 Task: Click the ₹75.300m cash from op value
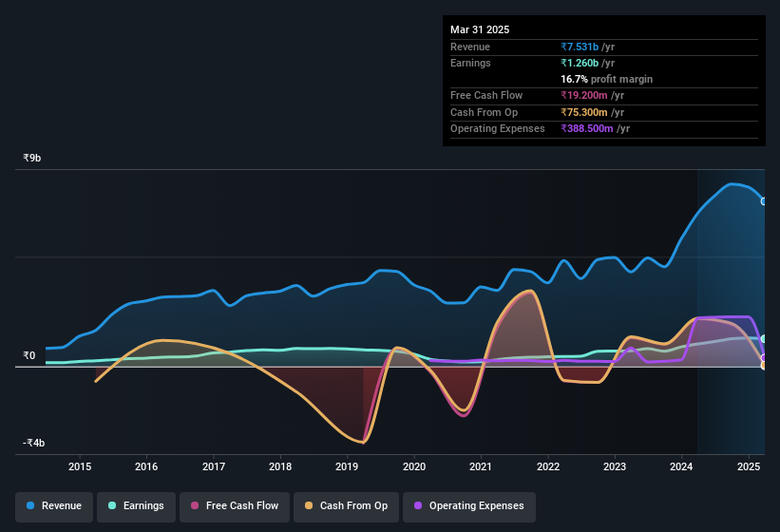click(x=584, y=112)
